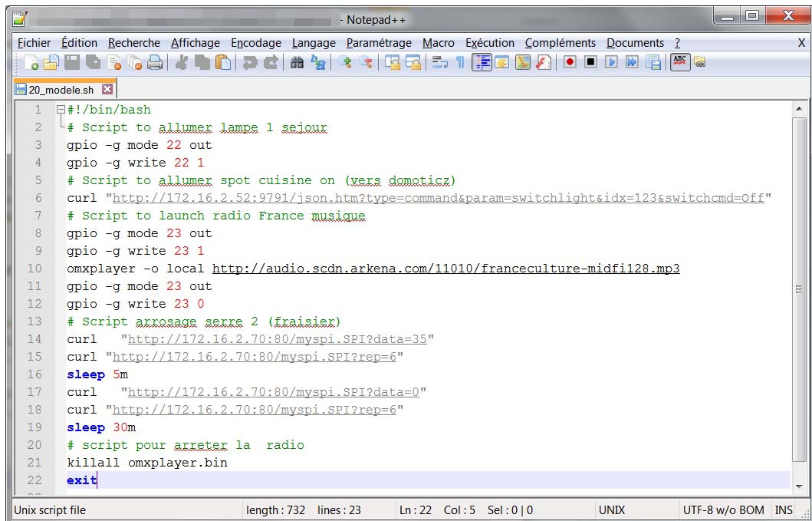Click the vertical scrollbar thumb

click(798, 289)
